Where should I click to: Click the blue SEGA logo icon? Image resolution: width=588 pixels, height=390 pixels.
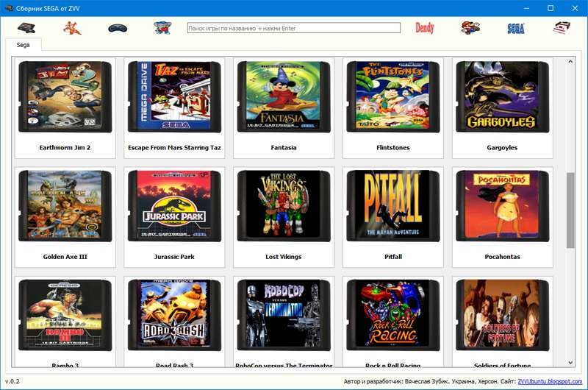click(x=516, y=29)
